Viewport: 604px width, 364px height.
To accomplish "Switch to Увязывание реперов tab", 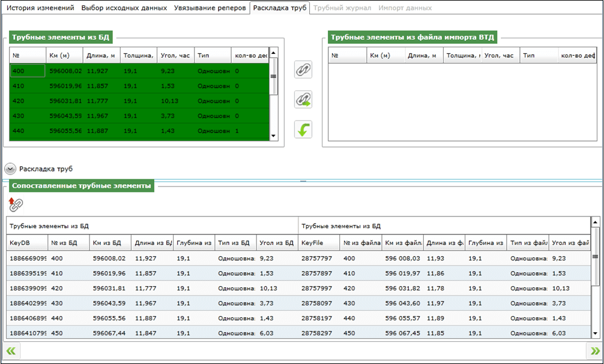I will pyautogui.click(x=210, y=8).
